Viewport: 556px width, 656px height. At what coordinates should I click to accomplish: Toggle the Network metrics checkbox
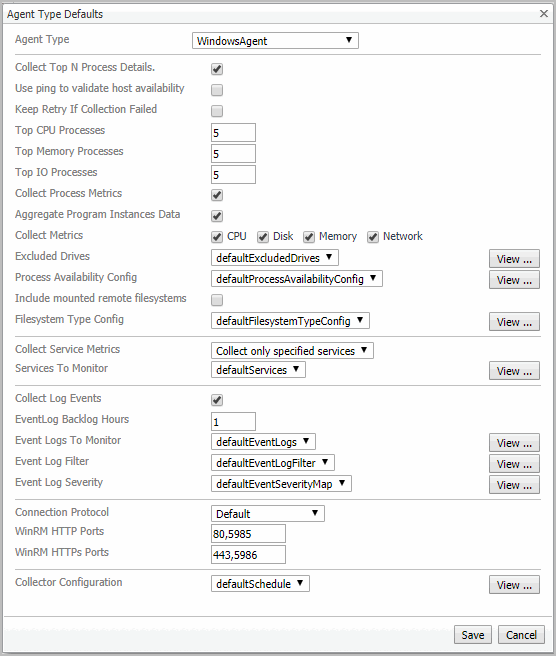point(373,237)
